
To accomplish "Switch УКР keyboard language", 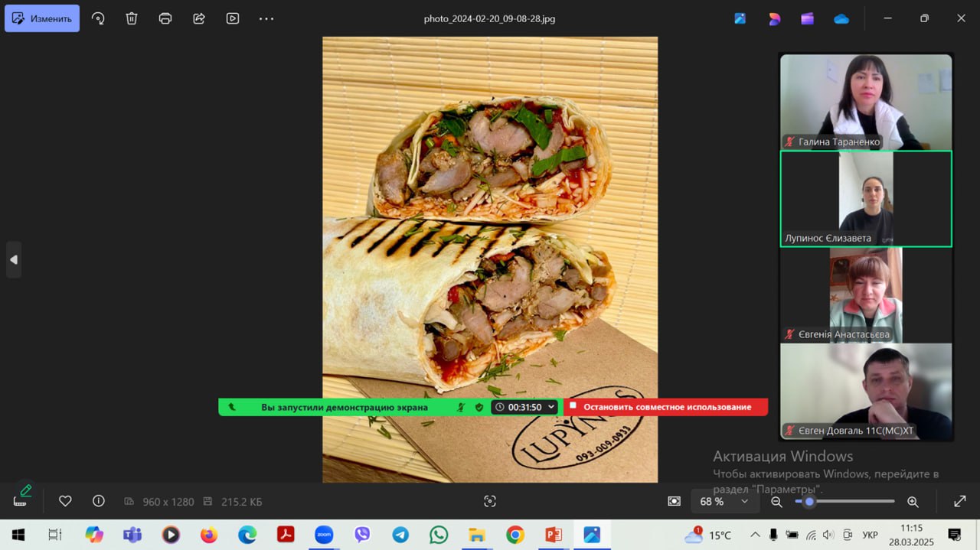I will pos(871,535).
